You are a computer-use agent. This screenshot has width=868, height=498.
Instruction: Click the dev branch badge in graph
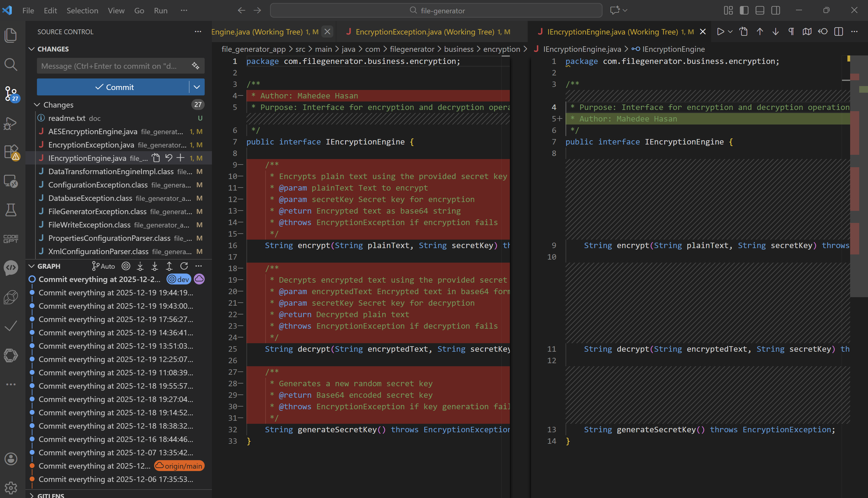pos(179,279)
